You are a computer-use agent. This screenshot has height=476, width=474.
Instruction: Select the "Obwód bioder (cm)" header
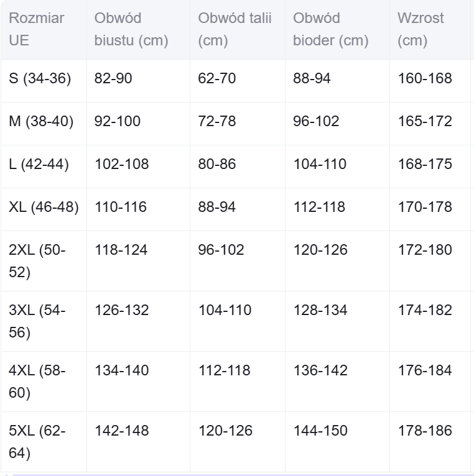coord(330,30)
